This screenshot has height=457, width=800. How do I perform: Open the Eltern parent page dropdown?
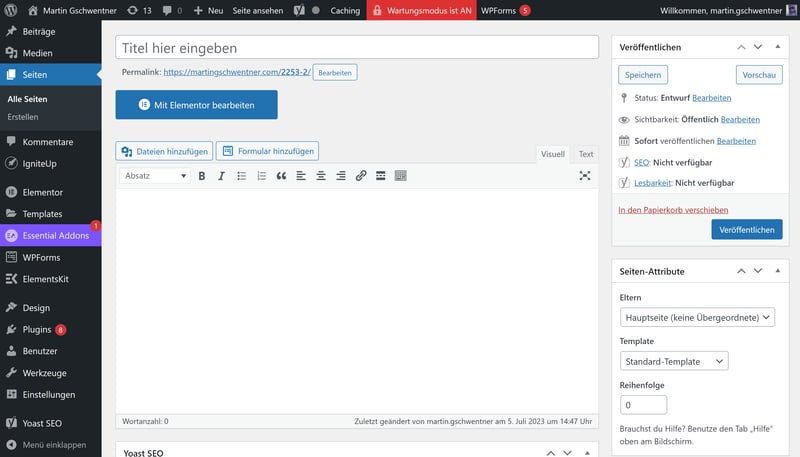pos(696,317)
